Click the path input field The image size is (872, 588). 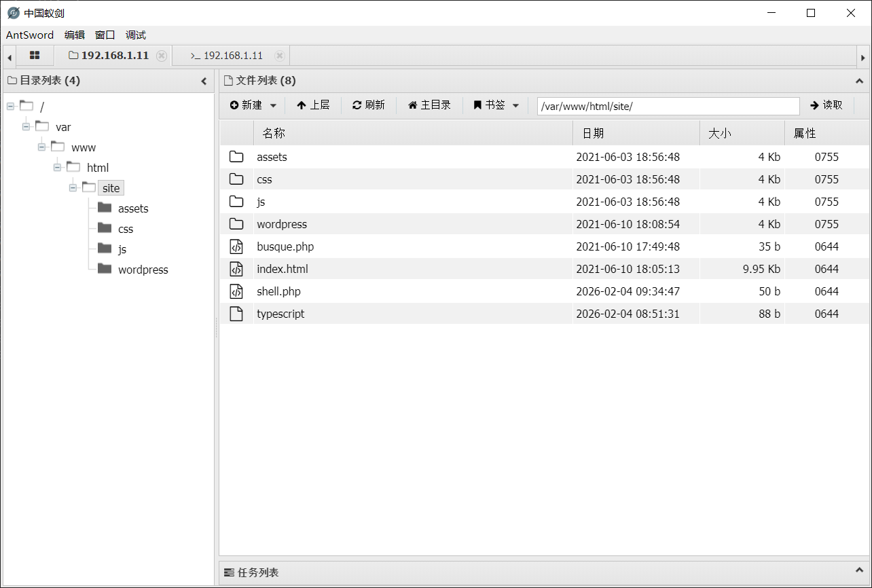click(x=668, y=106)
